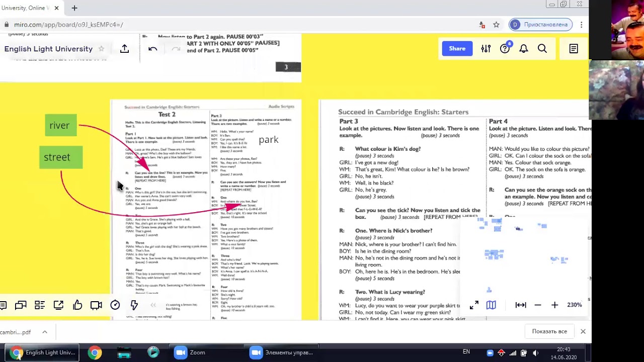Start screen sharing from bottom toolbar
Viewport: 644px width, 362px height.
pyautogui.click(x=58, y=305)
